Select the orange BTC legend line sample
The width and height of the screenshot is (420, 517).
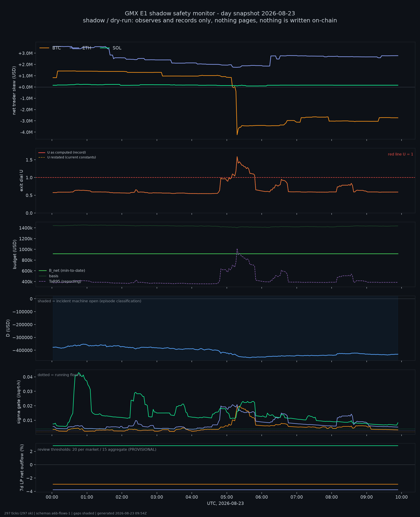click(x=44, y=48)
